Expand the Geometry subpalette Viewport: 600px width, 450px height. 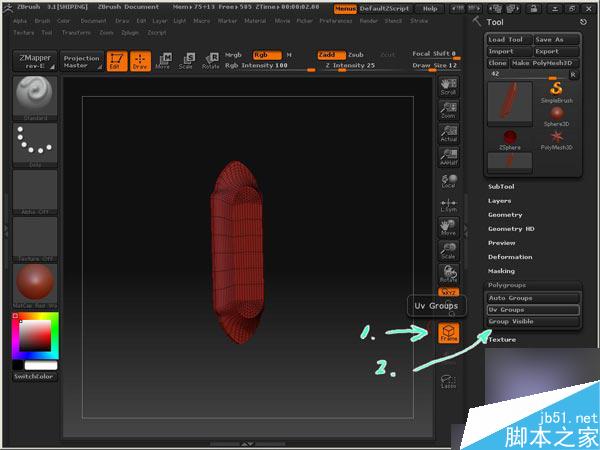pos(505,215)
